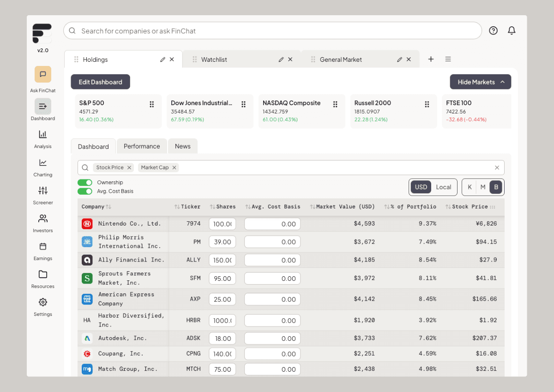This screenshot has height=392, width=554.
Task: Open the Analysis bar chart icon
Action: click(x=42, y=134)
